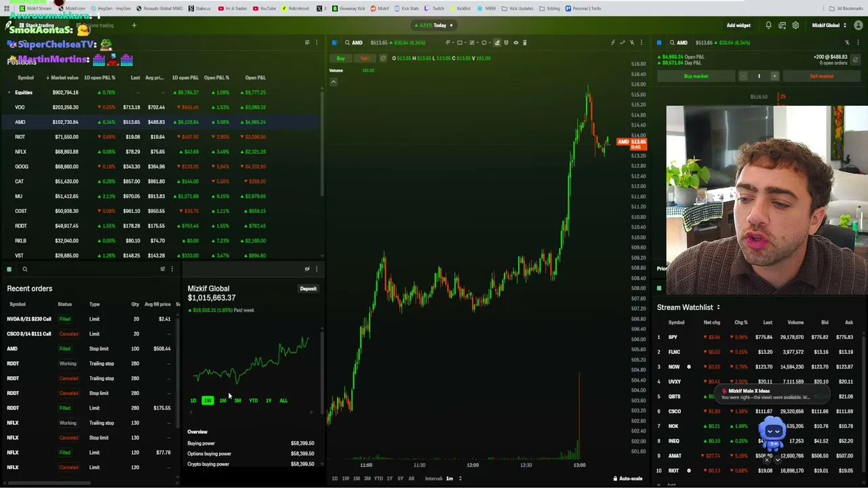This screenshot has height=488, width=868.
Task: Sort positions by the Market value header
Action: point(62,78)
